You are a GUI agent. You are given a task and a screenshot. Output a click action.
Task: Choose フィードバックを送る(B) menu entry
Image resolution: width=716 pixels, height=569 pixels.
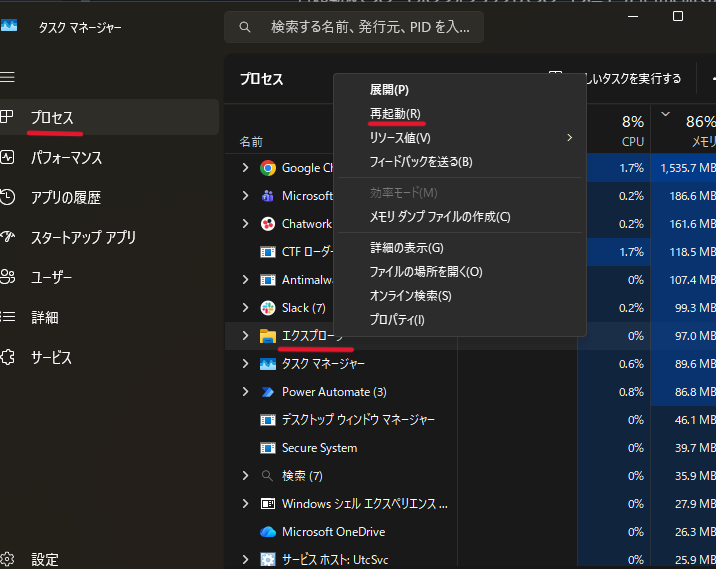[x=460, y=162]
